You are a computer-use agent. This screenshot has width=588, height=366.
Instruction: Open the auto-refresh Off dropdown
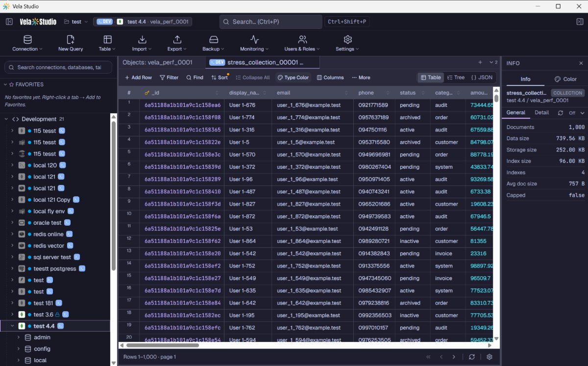[x=577, y=113]
